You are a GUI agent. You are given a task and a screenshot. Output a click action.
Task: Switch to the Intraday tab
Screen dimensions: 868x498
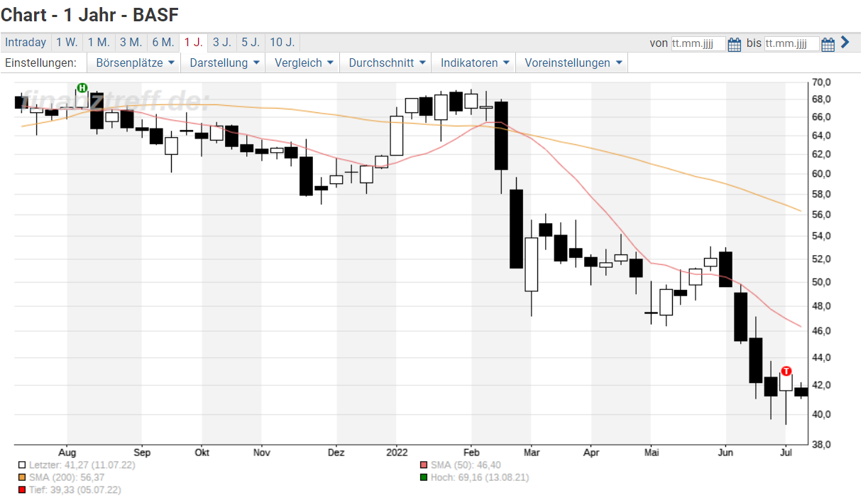[x=26, y=43]
